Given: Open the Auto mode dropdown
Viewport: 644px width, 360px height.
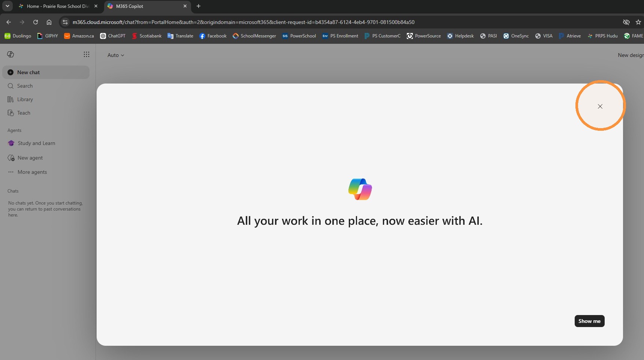Looking at the screenshot, I should click(x=115, y=55).
